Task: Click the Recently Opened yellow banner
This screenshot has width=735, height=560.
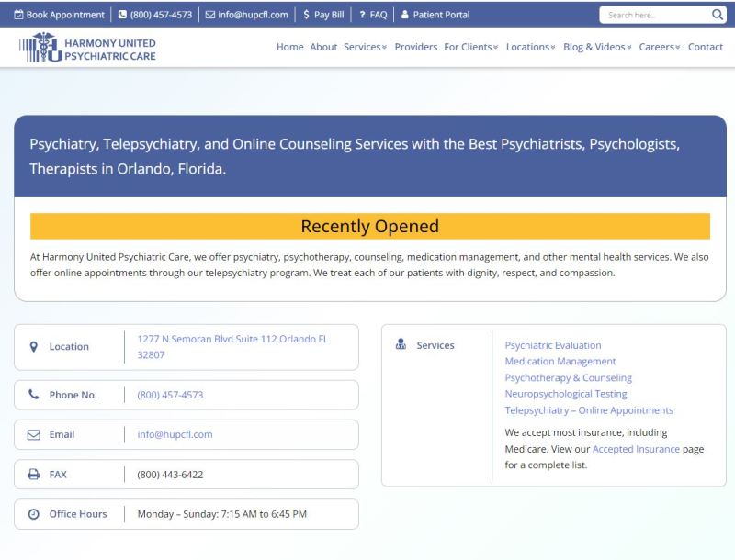Action: (370, 226)
